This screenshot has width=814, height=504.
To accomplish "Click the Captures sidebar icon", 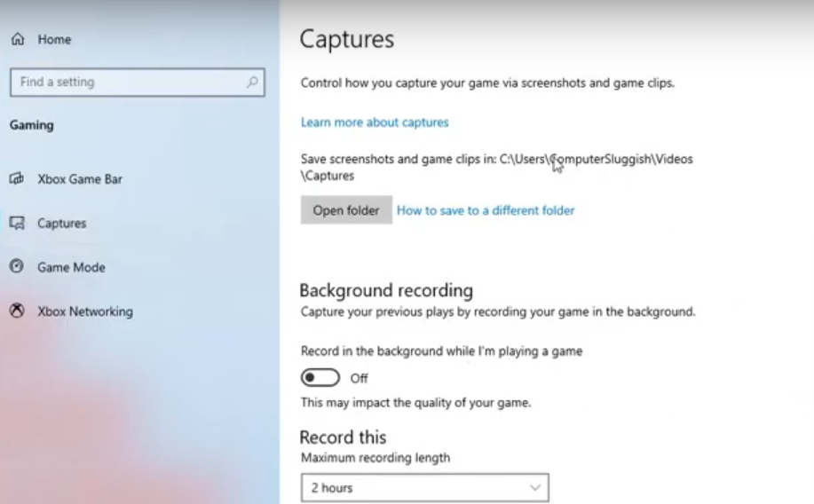I will [17, 223].
